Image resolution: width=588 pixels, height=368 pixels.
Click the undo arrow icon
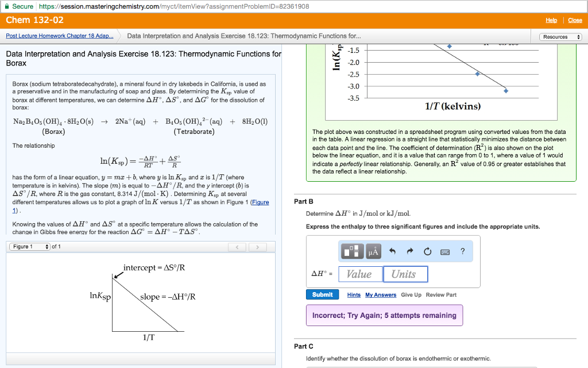(393, 251)
